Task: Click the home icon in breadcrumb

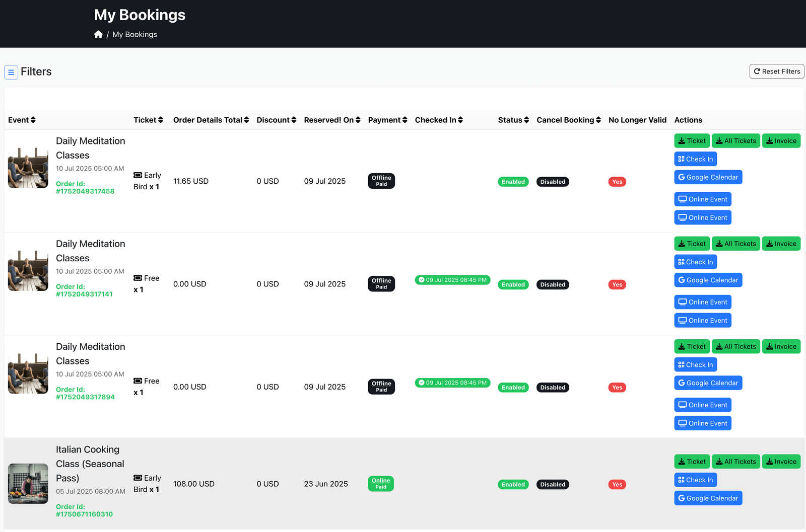Action: (x=98, y=34)
